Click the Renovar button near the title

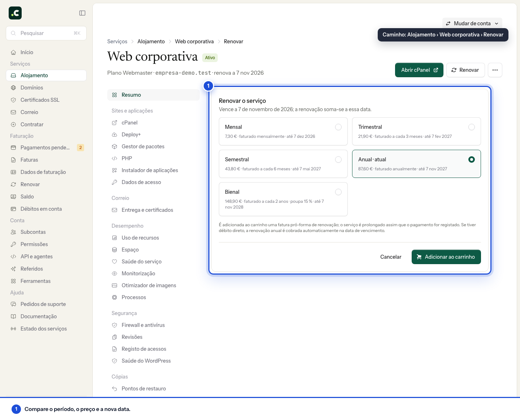[465, 70]
